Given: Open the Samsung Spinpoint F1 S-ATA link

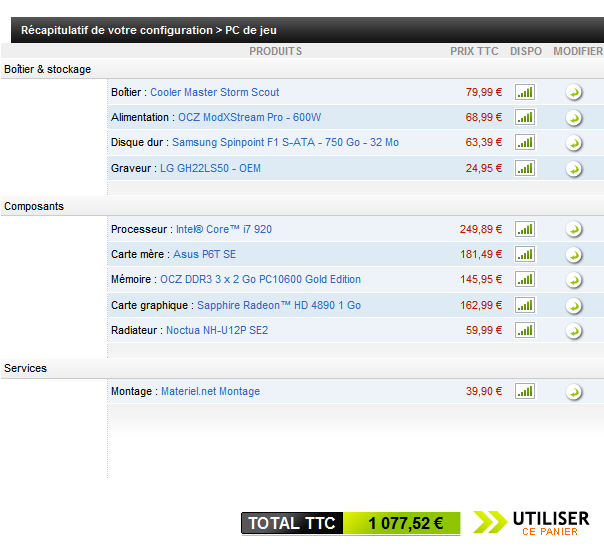Looking at the screenshot, I should point(285,142).
